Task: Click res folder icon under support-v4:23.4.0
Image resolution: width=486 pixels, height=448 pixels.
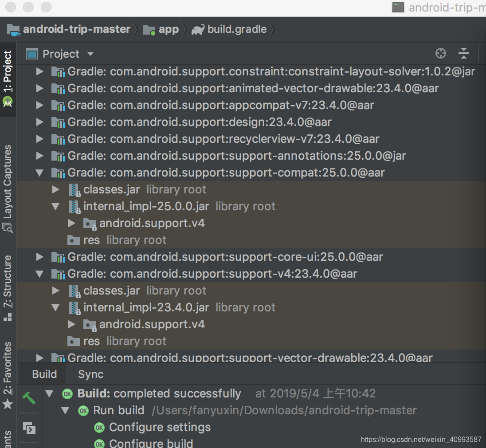Action: tap(74, 341)
